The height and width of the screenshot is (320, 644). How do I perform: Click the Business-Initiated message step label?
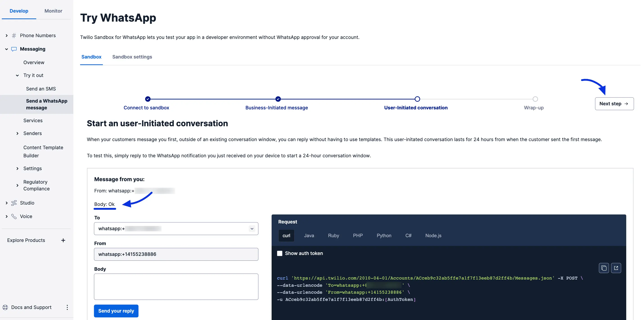tap(277, 108)
